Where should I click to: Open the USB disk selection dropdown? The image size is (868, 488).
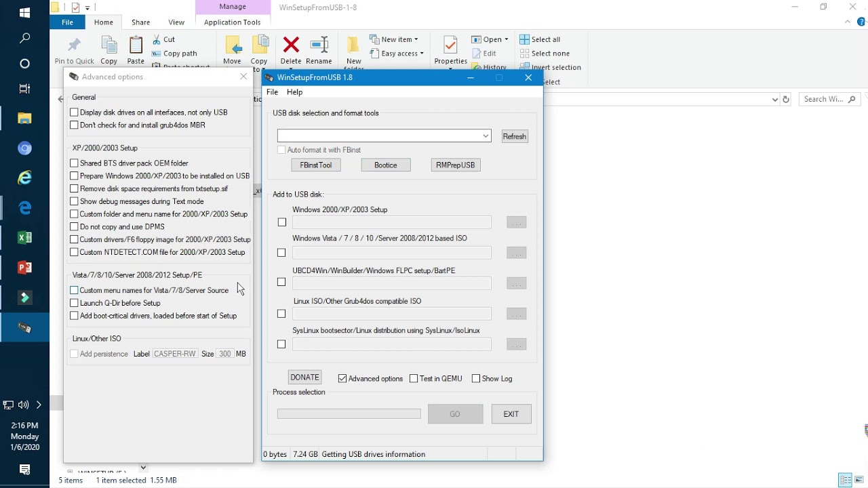pyautogui.click(x=486, y=136)
